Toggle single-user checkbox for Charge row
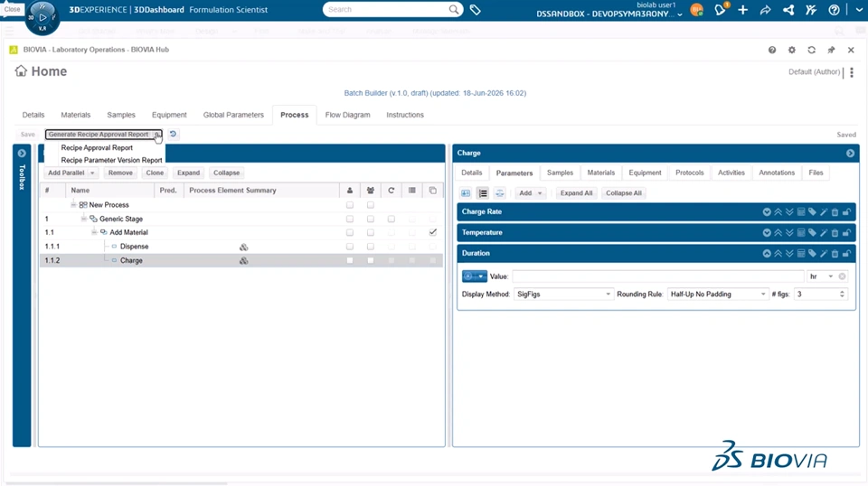The image size is (868, 486). [x=349, y=260]
